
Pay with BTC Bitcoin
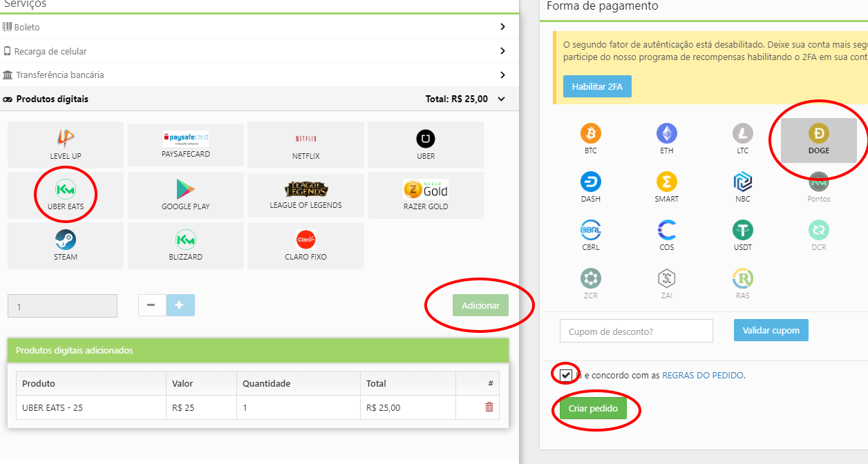tap(591, 139)
